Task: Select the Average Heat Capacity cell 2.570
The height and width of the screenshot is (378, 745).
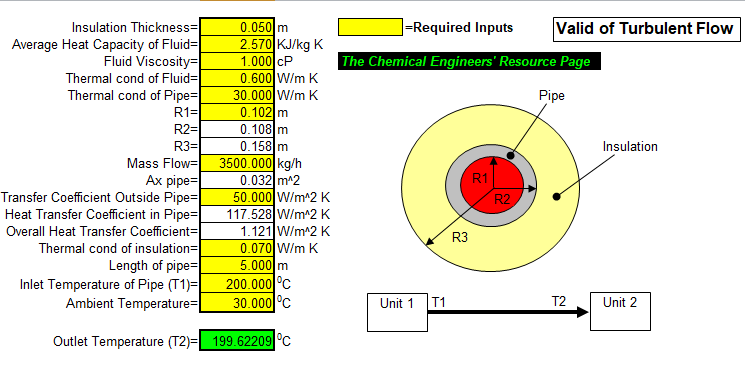Action: click(237, 44)
